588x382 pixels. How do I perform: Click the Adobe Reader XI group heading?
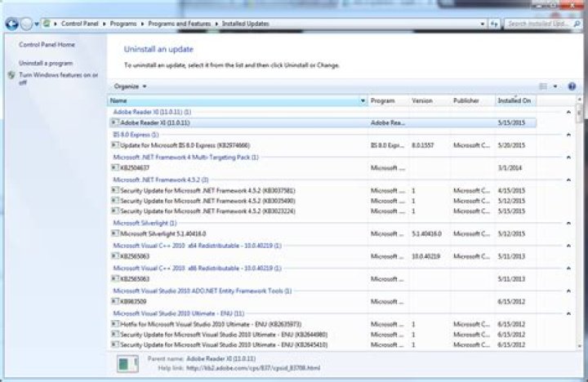point(152,112)
